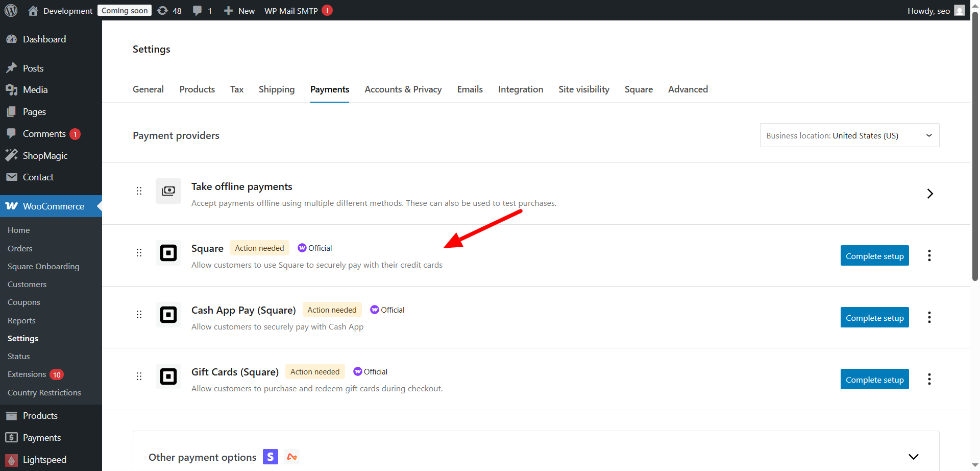The image size is (980, 471).
Task: Open Square Onboarding link
Action: coord(43,266)
